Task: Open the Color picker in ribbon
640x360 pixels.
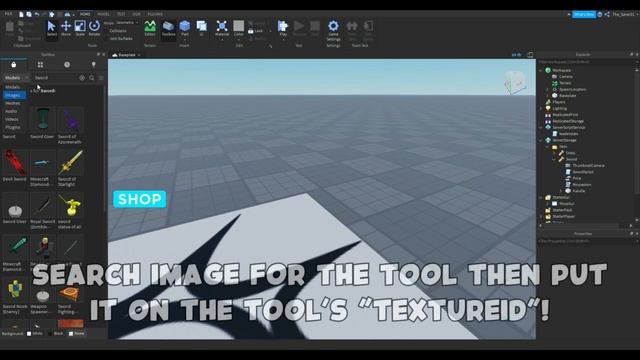Action: [x=239, y=29]
